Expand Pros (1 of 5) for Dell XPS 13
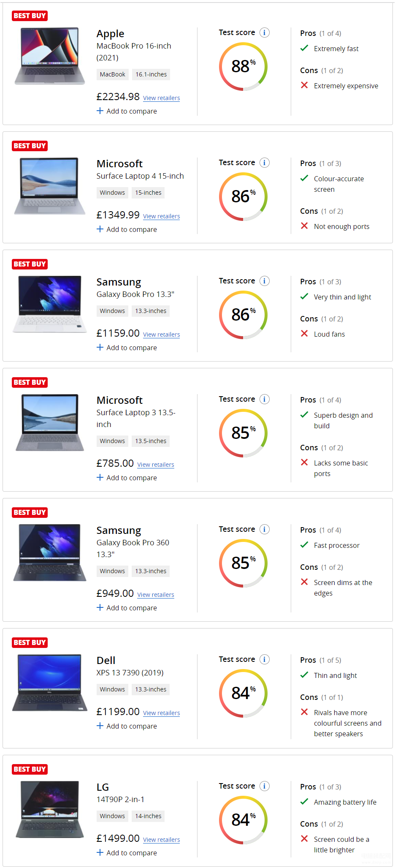 [321, 660]
